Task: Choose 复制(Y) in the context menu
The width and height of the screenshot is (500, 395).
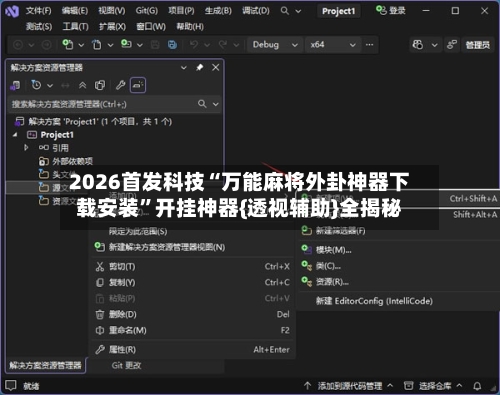Action: [193, 282]
